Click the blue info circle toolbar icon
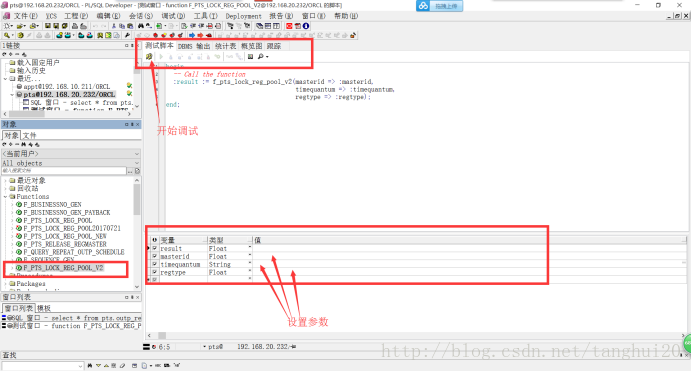This screenshot has width=692, height=371. (306, 26)
